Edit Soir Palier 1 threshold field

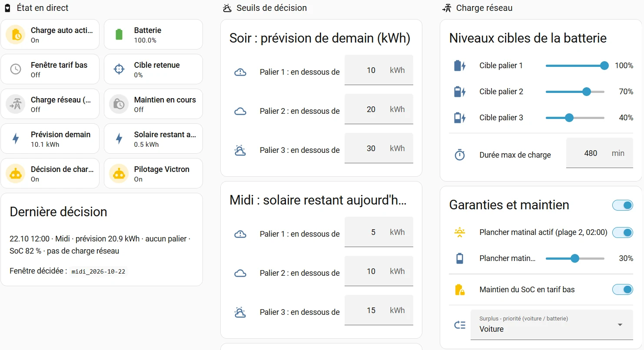click(x=379, y=70)
